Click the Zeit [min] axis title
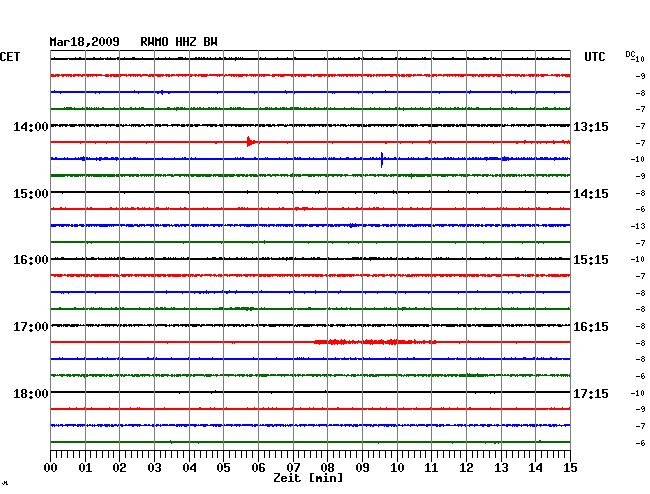 (x=308, y=478)
